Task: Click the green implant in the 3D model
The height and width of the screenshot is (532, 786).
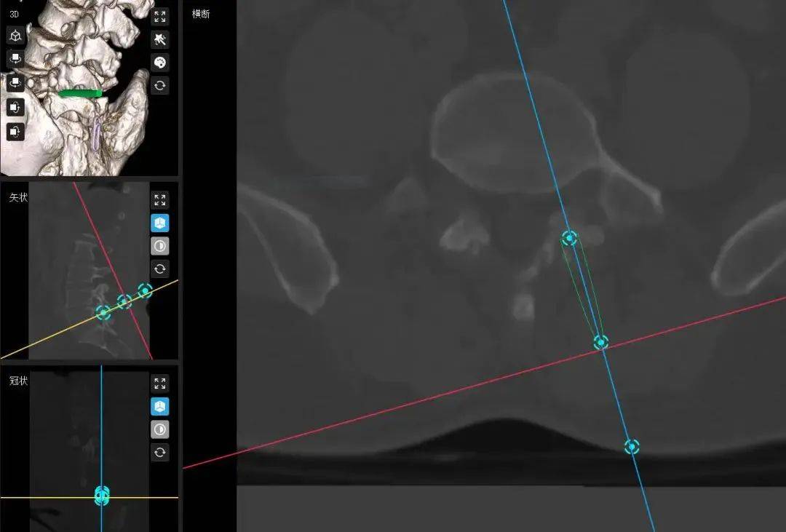Action: click(80, 93)
